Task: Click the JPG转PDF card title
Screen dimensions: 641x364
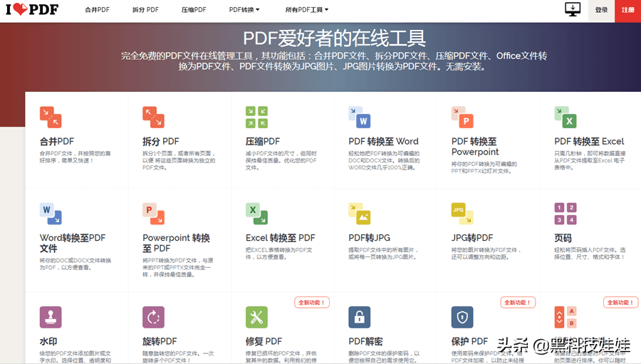Action: pyautogui.click(x=472, y=238)
